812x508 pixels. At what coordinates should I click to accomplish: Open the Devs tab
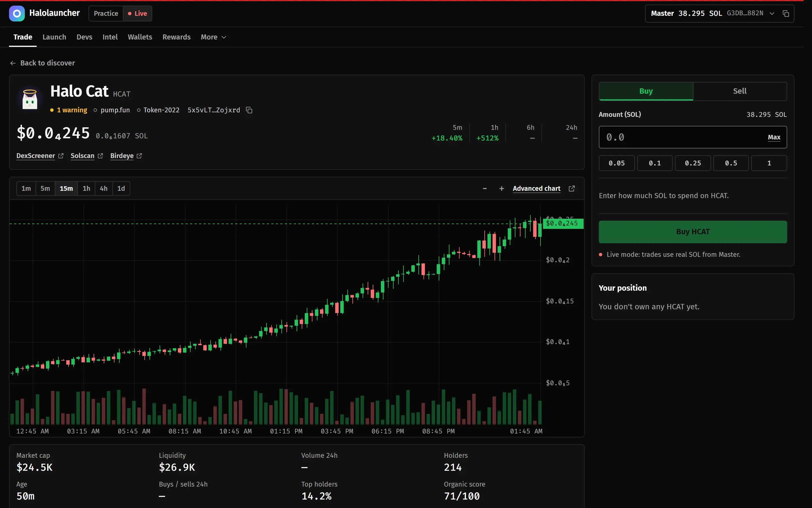click(x=84, y=37)
